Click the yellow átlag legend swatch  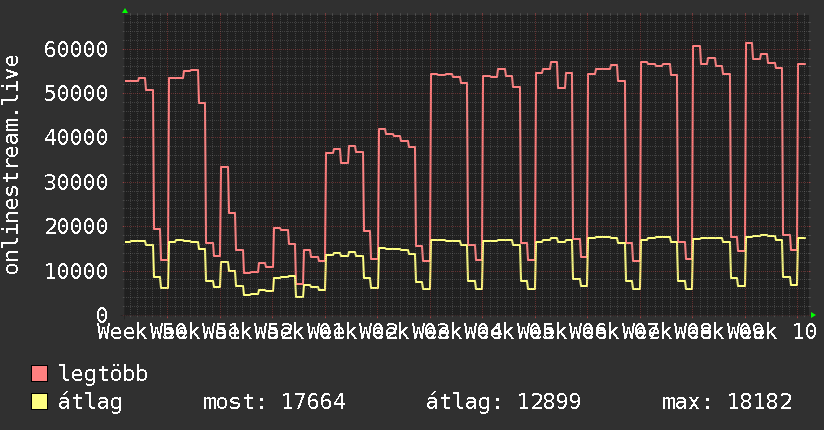(39, 402)
